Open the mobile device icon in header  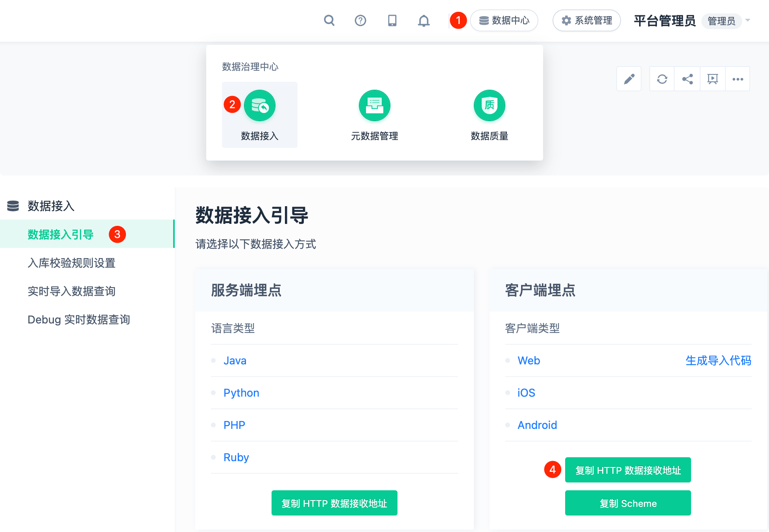(x=392, y=20)
